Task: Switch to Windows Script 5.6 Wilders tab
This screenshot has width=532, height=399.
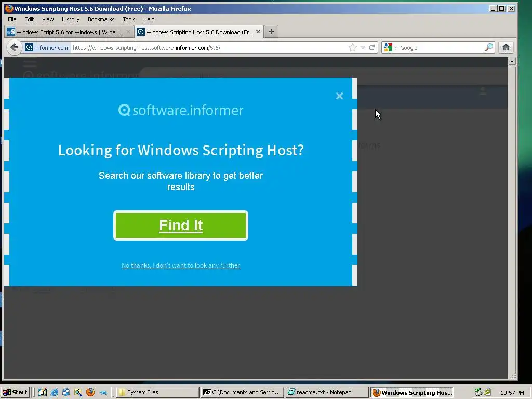Action: coord(69,32)
